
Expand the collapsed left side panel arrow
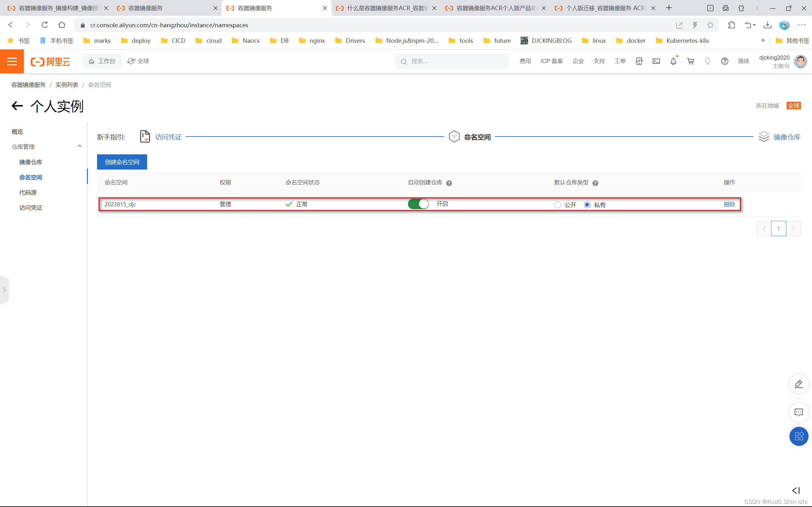4,290
